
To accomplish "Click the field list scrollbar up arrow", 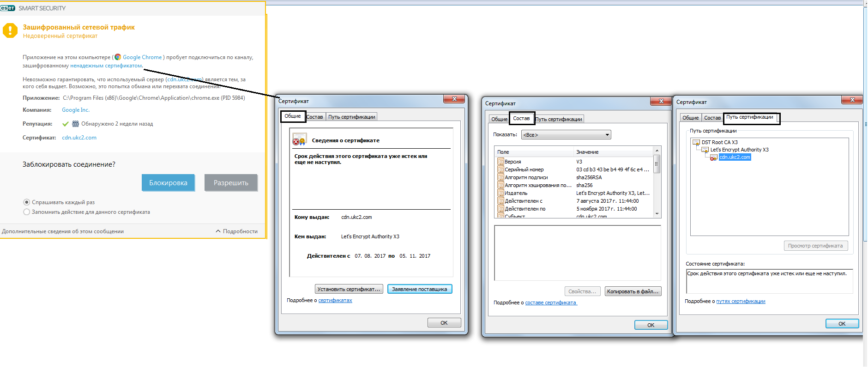I will 657,151.
